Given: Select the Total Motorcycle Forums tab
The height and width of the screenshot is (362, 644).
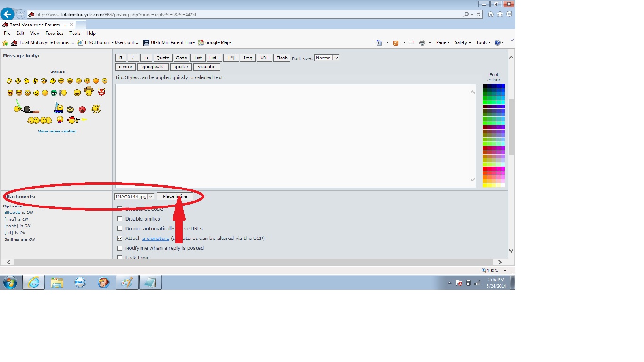Looking at the screenshot, I should tap(37, 25).
